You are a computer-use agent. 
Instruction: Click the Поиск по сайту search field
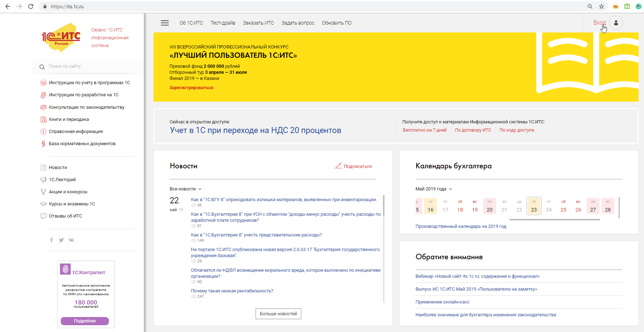click(x=91, y=66)
